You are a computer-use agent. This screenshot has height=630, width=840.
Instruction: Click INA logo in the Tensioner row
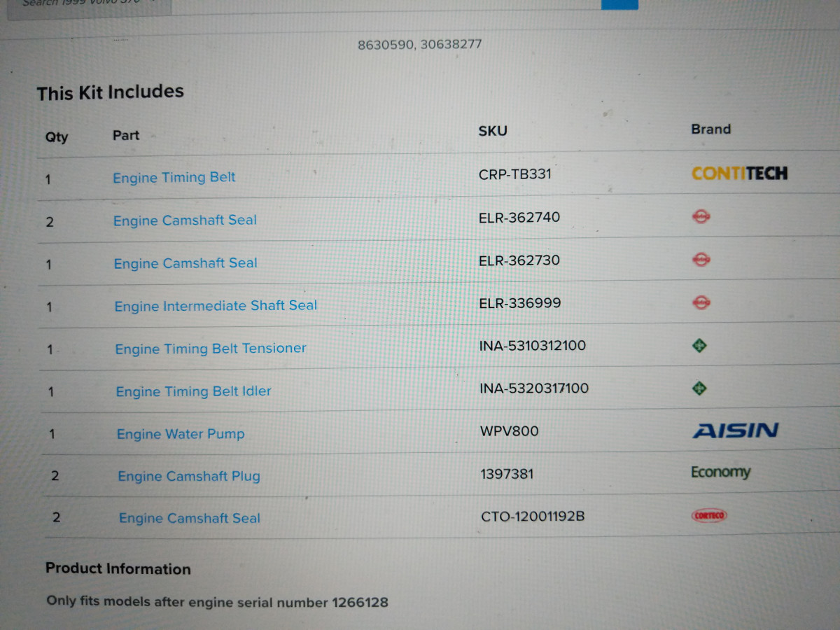pos(699,345)
